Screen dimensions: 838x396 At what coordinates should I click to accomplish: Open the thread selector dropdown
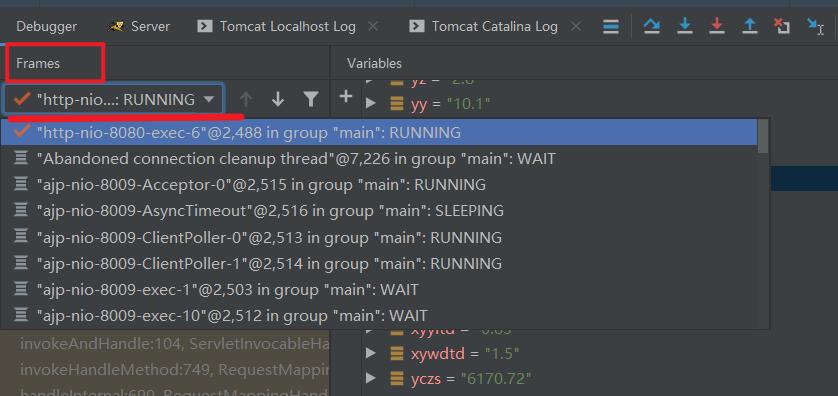click(x=114, y=99)
